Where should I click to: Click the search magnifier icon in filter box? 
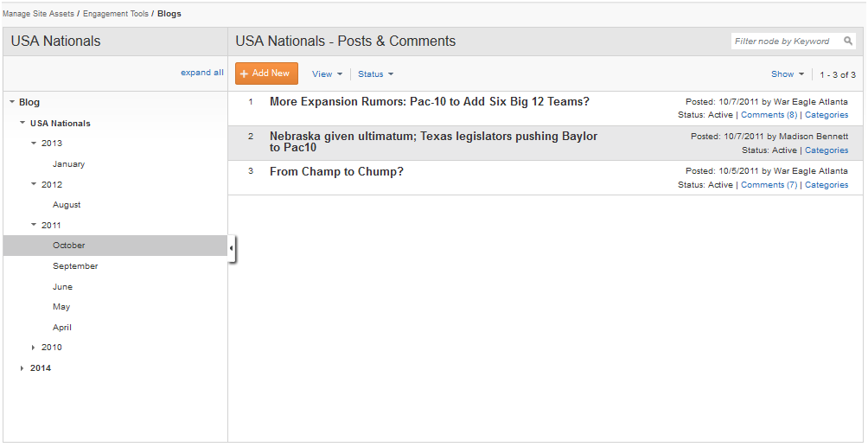[x=847, y=41]
